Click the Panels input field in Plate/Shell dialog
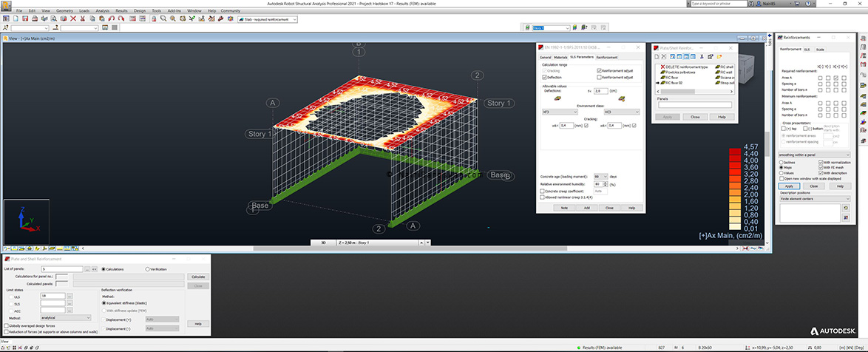Viewport: 868px width, 352px height. (x=695, y=104)
